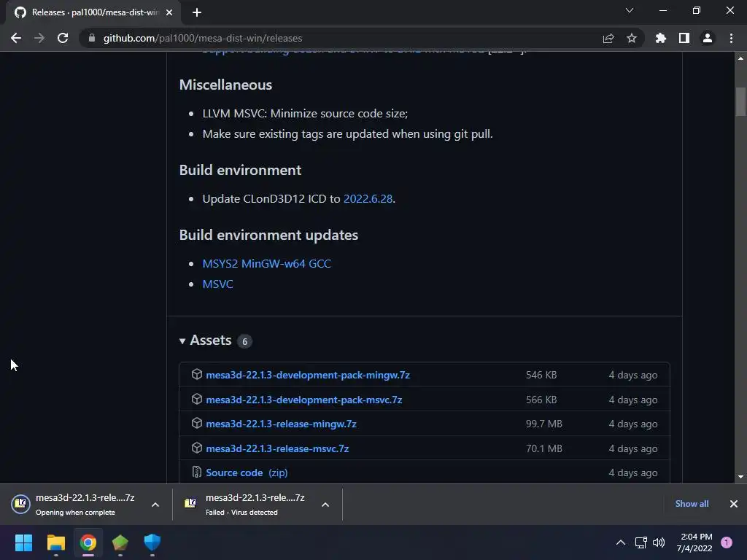Open the clock showing 2:04 PM
The height and width of the screenshot is (560, 747).
[x=694, y=542]
